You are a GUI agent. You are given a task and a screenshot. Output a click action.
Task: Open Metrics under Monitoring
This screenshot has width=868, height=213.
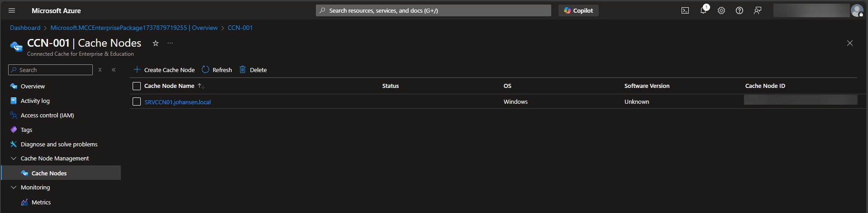(41, 202)
